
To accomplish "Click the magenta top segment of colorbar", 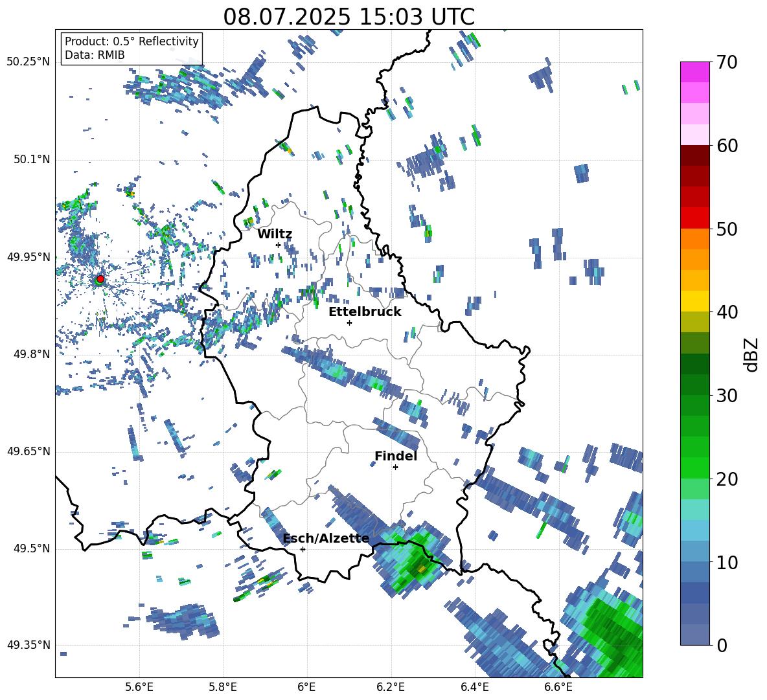I will pyautogui.click(x=694, y=72).
